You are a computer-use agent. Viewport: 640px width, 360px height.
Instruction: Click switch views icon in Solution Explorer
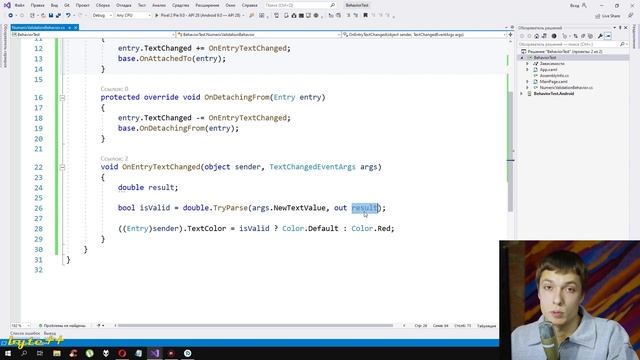tap(544, 36)
